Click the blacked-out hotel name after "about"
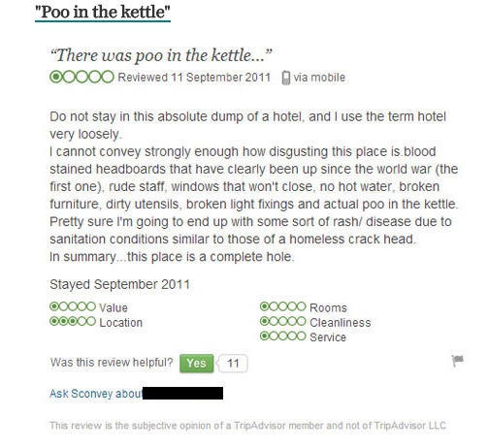Viewport: 488px width, 448px height. (182, 393)
